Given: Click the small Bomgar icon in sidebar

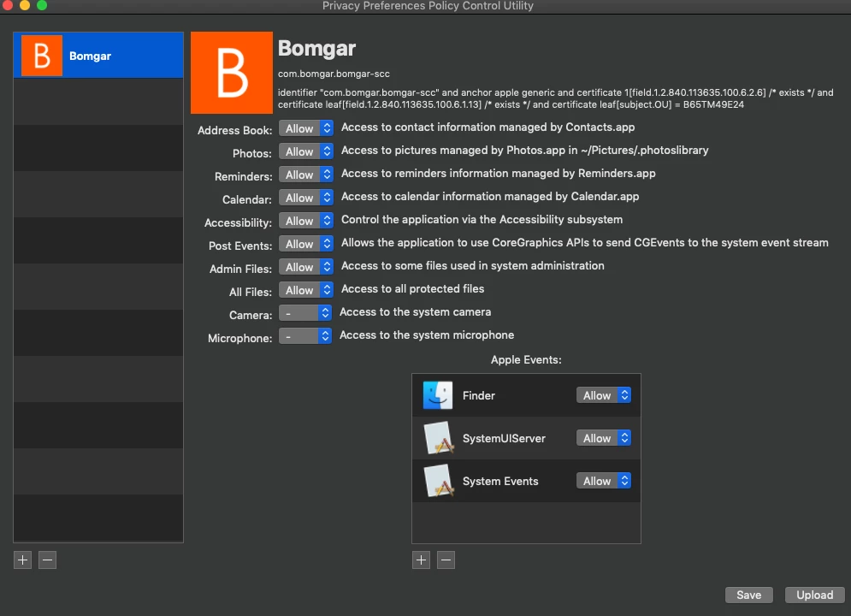Looking at the screenshot, I should tap(42, 56).
